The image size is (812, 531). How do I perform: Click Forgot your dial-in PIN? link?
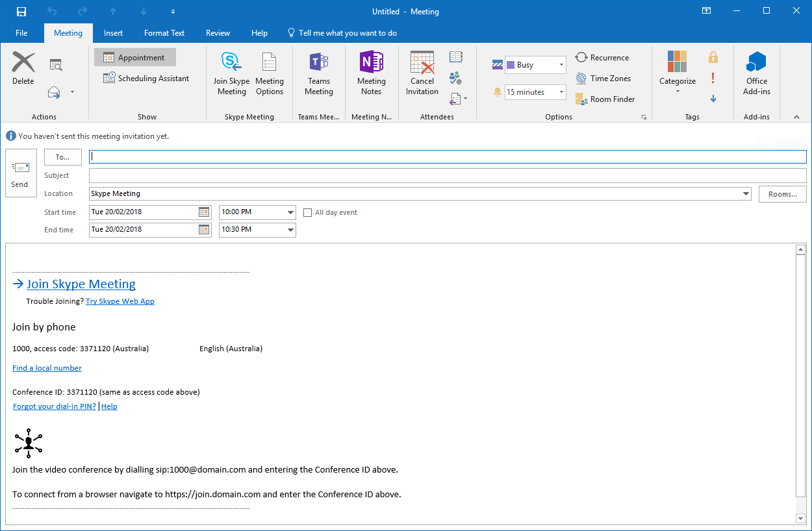tap(55, 406)
